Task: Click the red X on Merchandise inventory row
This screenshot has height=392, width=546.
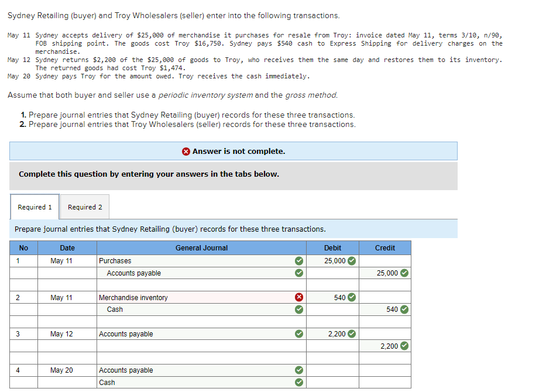Action: click(x=298, y=297)
